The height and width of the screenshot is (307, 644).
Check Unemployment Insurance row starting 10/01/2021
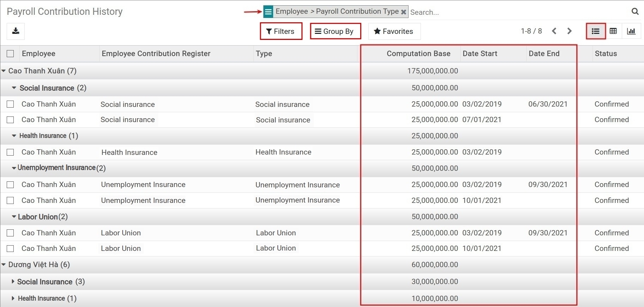(10, 200)
